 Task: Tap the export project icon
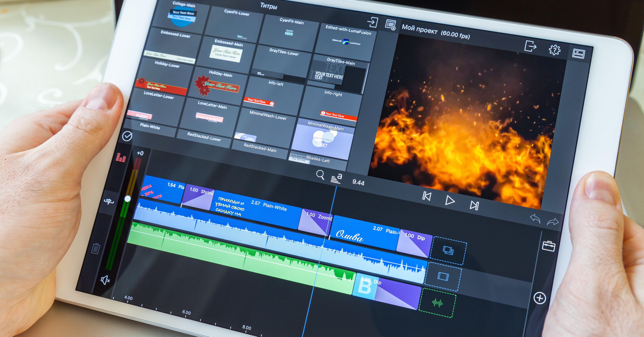(530, 46)
